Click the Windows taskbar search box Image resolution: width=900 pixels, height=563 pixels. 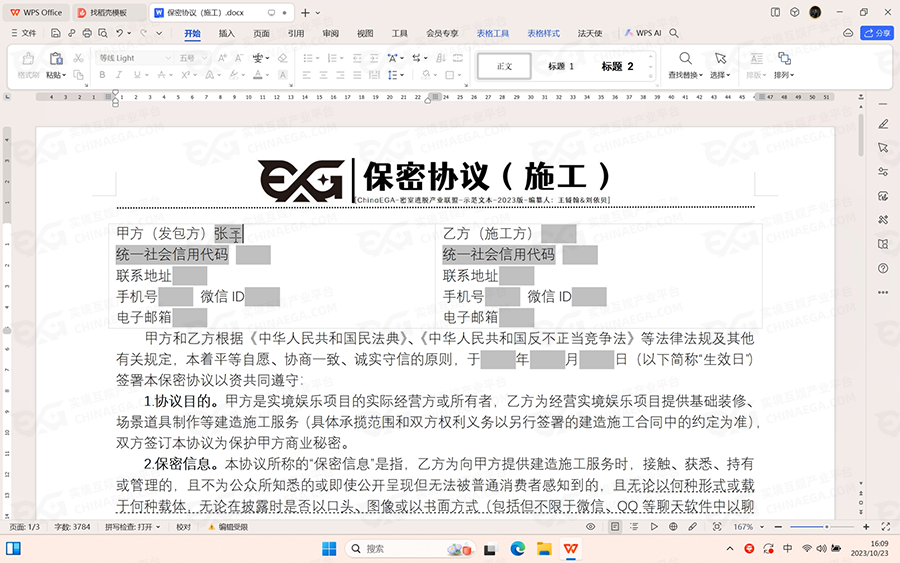click(x=394, y=548)
